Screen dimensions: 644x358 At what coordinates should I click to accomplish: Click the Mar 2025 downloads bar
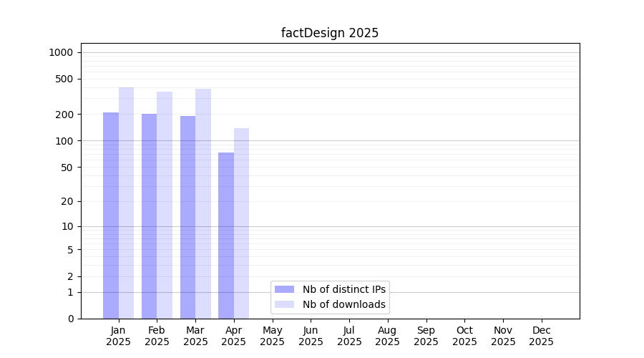[x=203, y=203]
